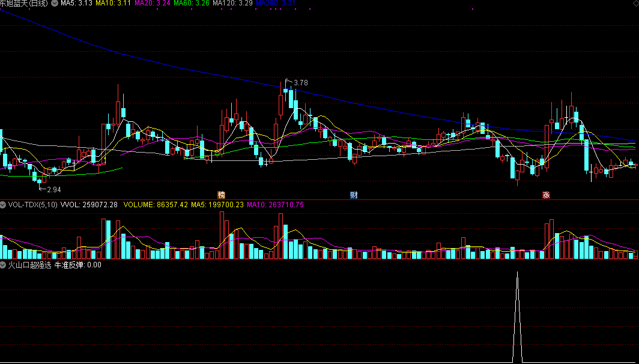This screenshot has height=364, width=639.
Task: Expand the VOL-TDX indicator settings arrow
Action: (x=4, y=205)
